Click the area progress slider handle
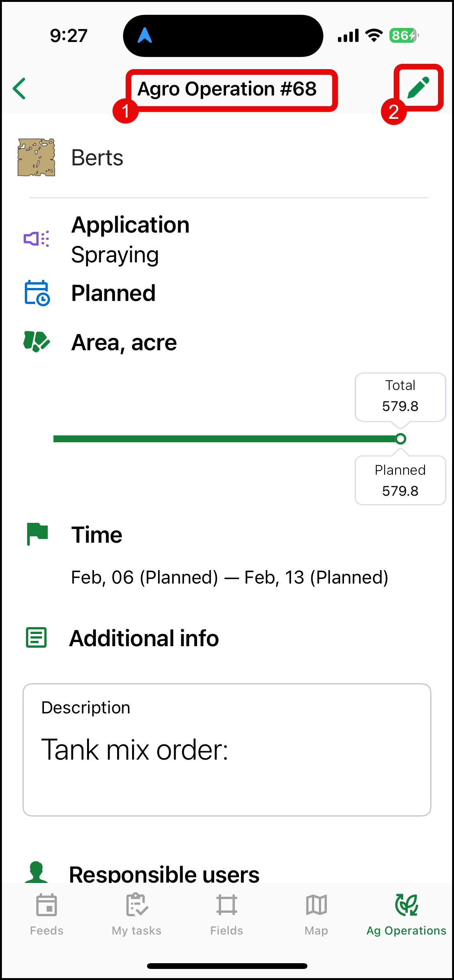454x980 pixels. pos(401,439)
